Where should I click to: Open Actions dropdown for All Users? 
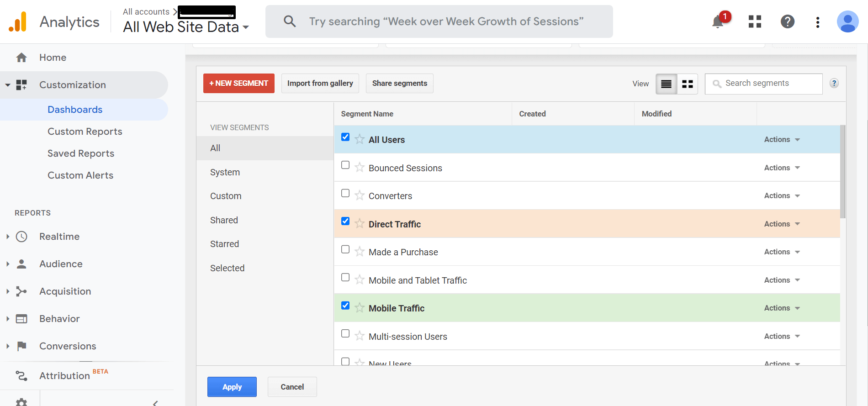click(x=782, y=139)
